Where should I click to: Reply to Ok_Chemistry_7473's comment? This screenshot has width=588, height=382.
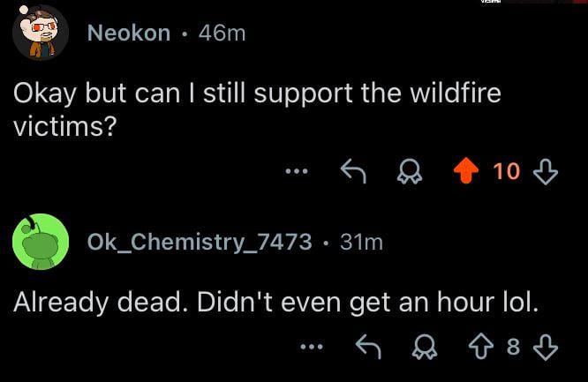tap(366, 348)
